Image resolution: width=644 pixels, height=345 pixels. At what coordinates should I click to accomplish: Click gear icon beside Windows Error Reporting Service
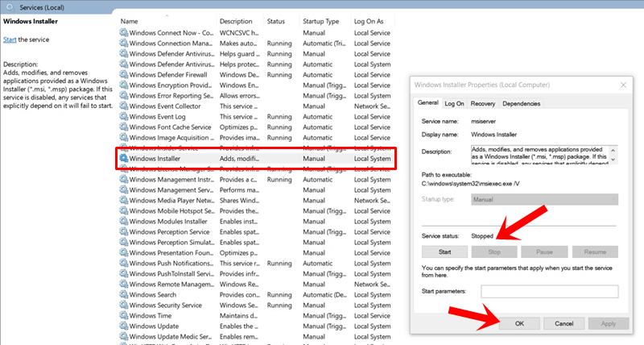click(124, 95)
